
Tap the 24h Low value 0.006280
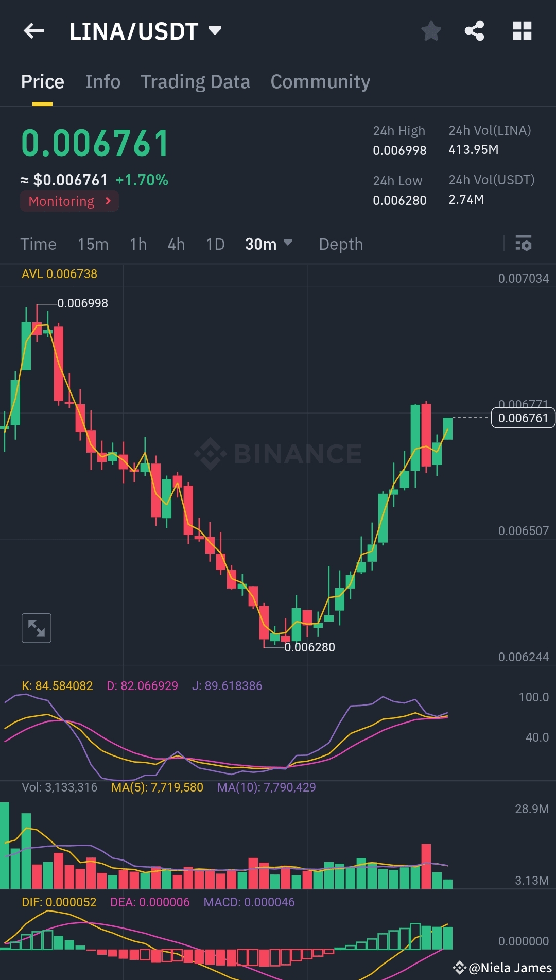coord(399,200)
